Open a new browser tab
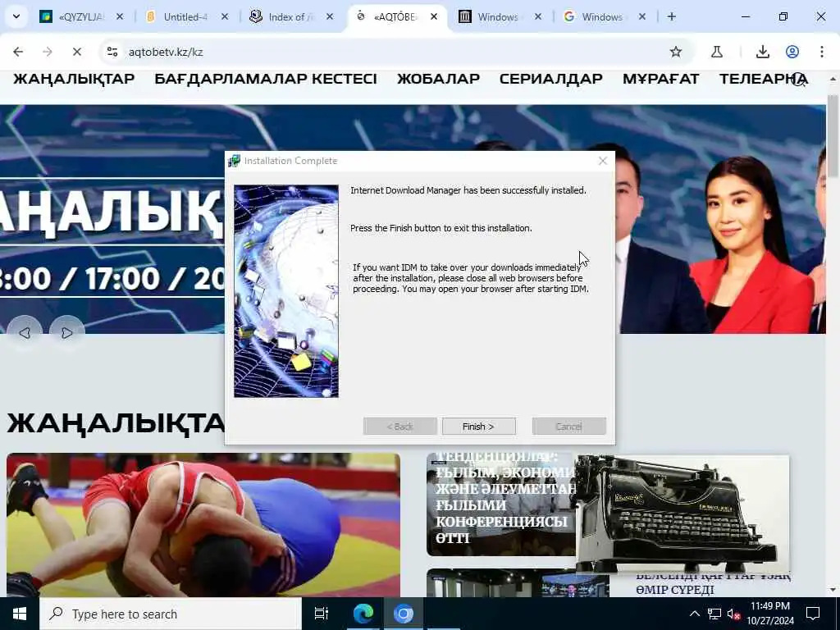 click(x=671, y=17)
